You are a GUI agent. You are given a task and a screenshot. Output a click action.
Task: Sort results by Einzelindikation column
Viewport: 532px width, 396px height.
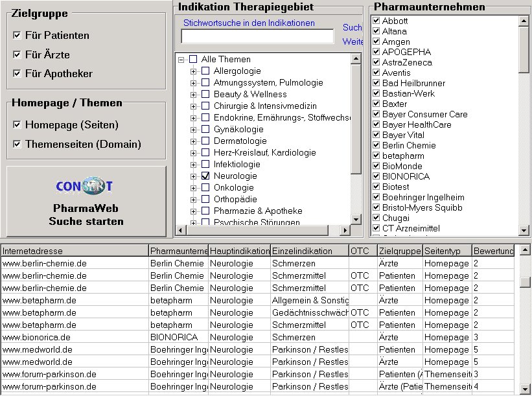coord(310,251)
